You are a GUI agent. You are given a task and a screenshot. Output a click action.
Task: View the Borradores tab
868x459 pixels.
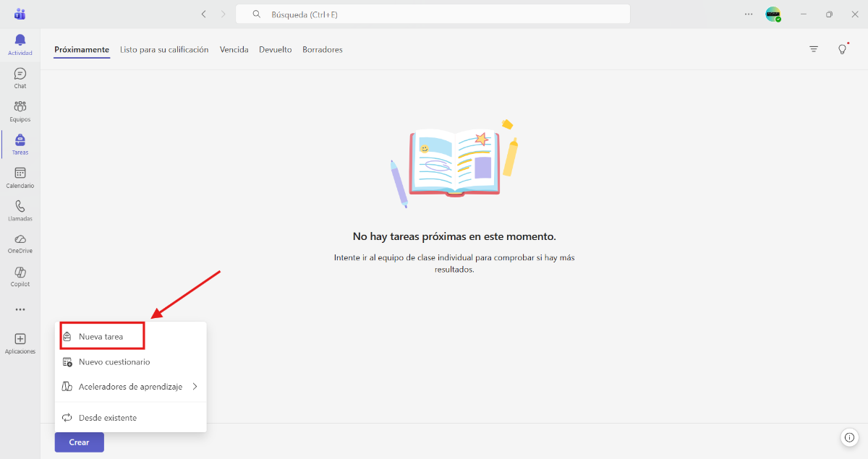click(x=323, y=50)
